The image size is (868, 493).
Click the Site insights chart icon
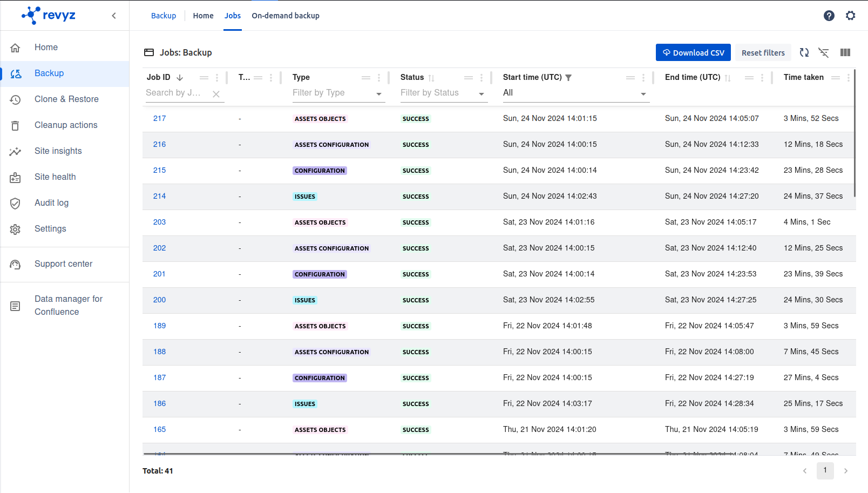(x=15, y=151)
